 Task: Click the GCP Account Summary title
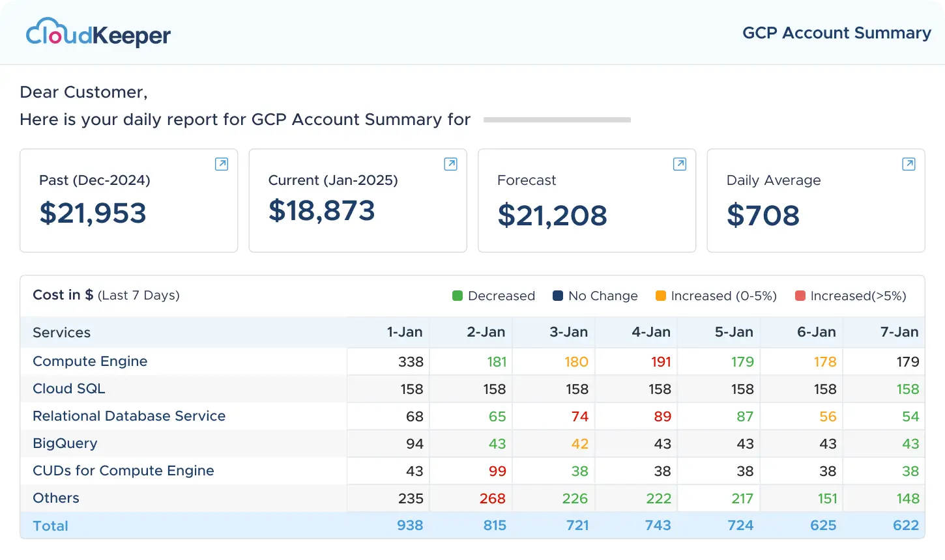pos(837,33)
